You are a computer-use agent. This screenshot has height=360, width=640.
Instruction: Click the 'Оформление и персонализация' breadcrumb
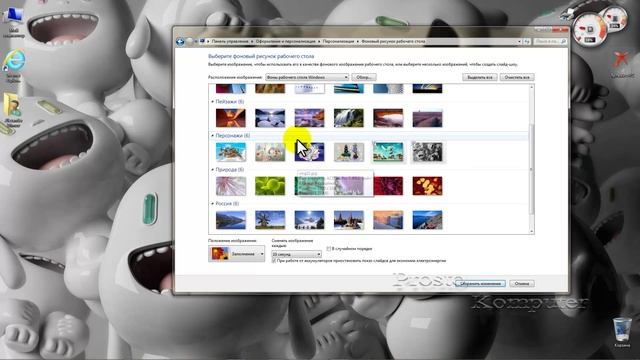[286, 41]
